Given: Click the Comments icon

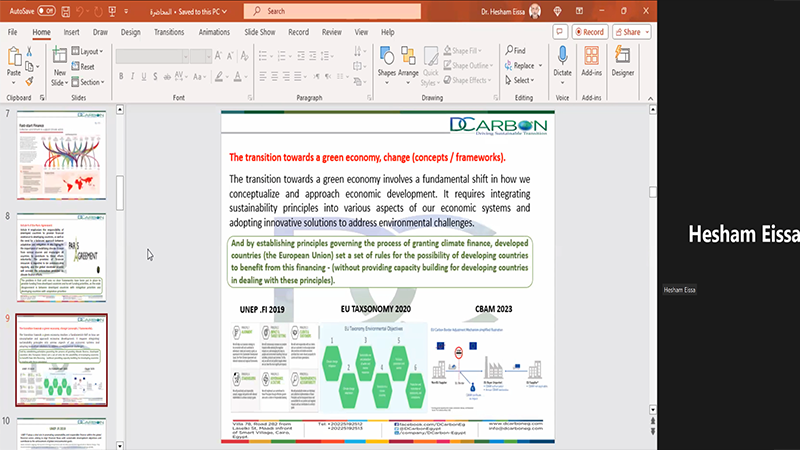Looking at the screenshot, I should click(x=560, y=32).
